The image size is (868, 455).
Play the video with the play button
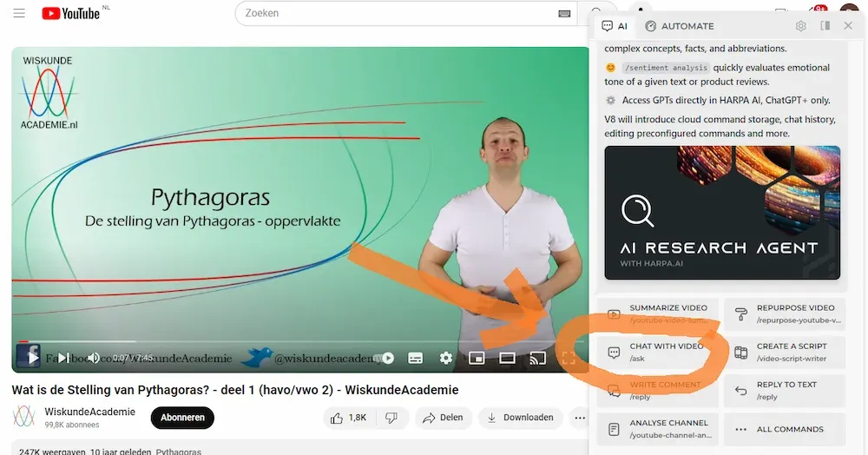(32, 358)
